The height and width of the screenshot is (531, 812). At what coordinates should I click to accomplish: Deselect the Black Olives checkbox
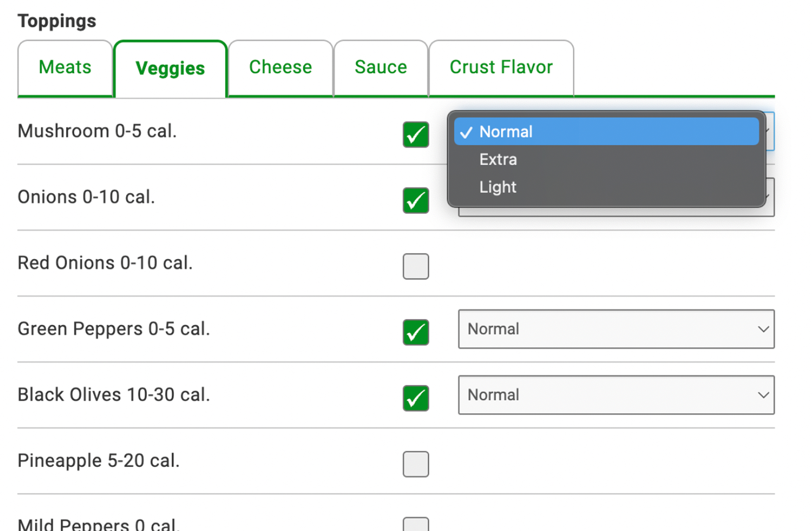415,398
